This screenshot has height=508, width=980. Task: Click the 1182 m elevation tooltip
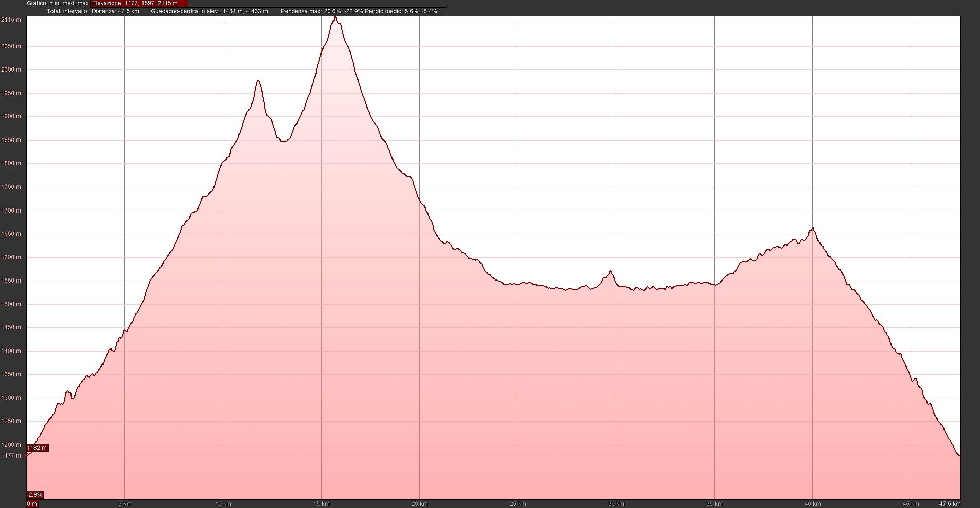click(37, 448)
